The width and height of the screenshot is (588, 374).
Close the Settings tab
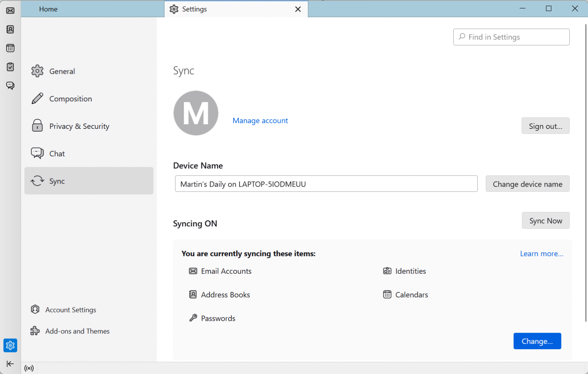tap(298, 9)
